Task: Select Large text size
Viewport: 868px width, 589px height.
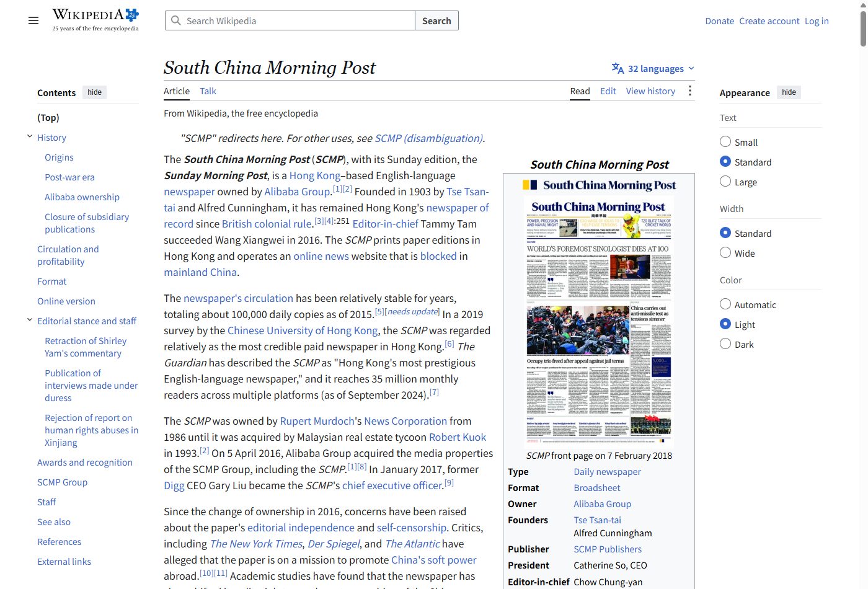Action: click(725, 181)
